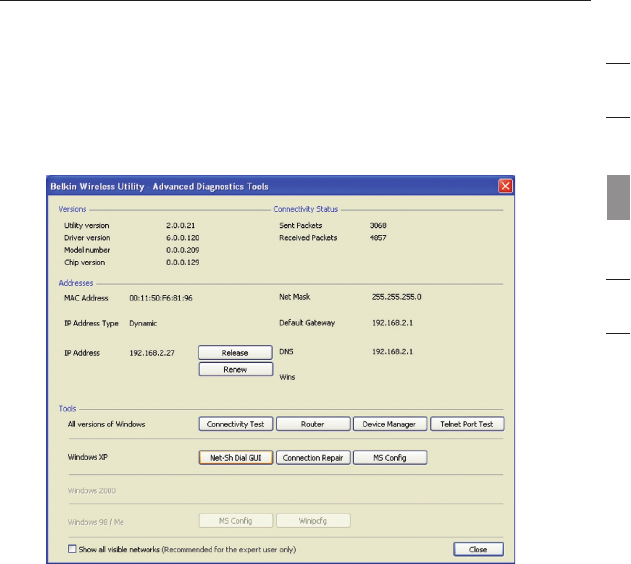Select the MAC Address value 00:11:50:F6:81:96
Viewport: 631px width, 564px height.
(x=161, y=297)
